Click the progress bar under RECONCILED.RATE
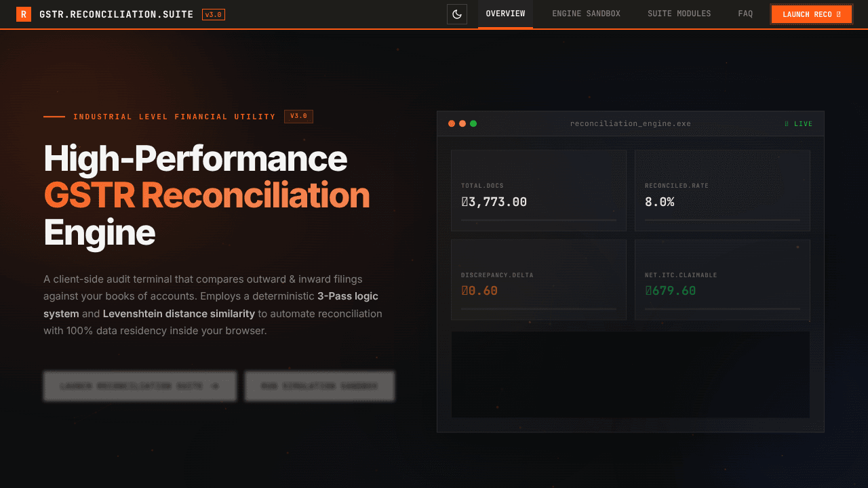Image resolution: width=868 pixels, height=488 pixels. pos(722,220)
